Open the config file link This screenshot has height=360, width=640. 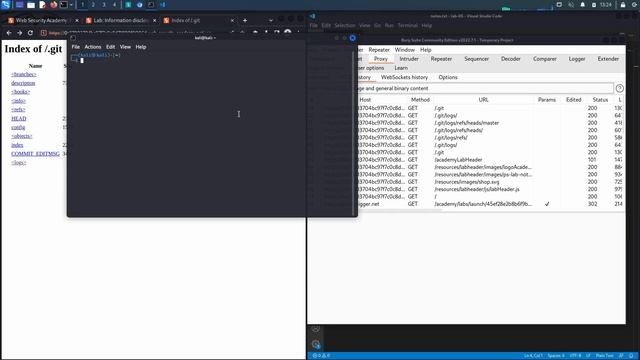(18, 127)
